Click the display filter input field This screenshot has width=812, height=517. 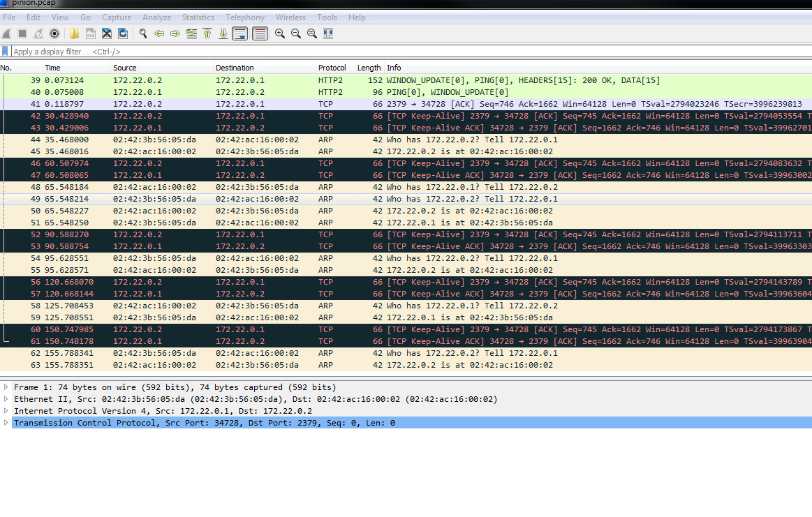pyautogui.click(x=209, y=51)
